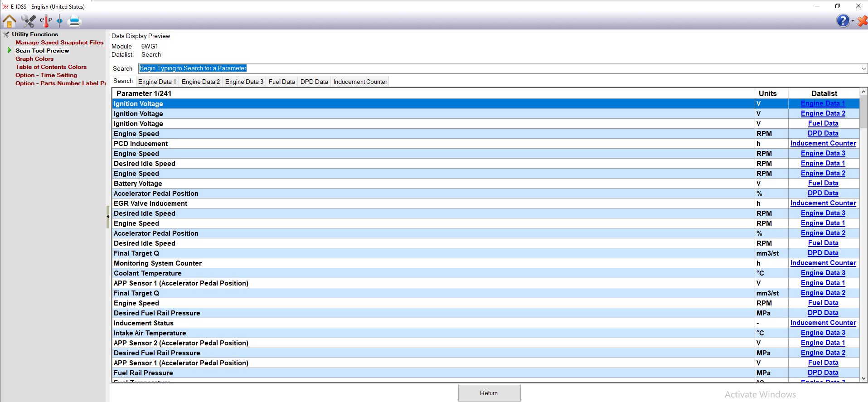This screenshot has height=402, width=868.
Task: Collapse the left panel using splitter handle
Action: pos(108,217)
